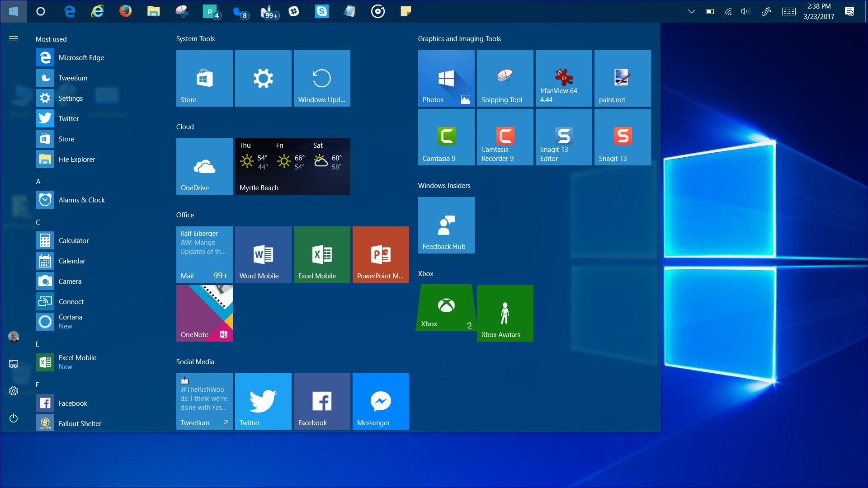The height and width of the screenshot is (488, 868).
Task: Open Alarms & Clock from app list
Action: click(81, 200)
